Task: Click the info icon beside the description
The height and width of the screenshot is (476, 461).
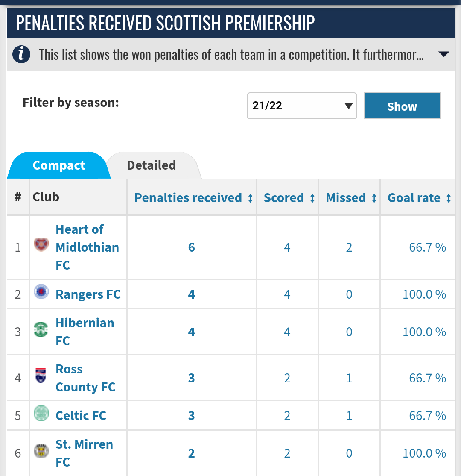Action: (x=21, y=55)
